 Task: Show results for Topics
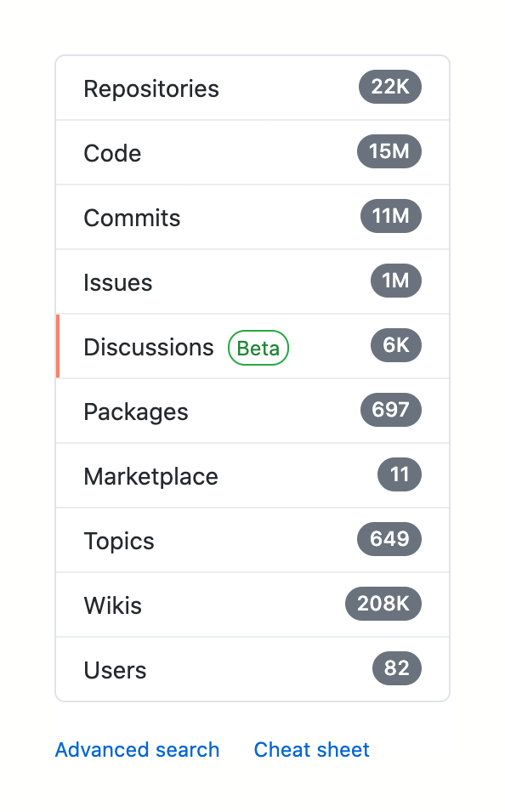coord(119,540)
